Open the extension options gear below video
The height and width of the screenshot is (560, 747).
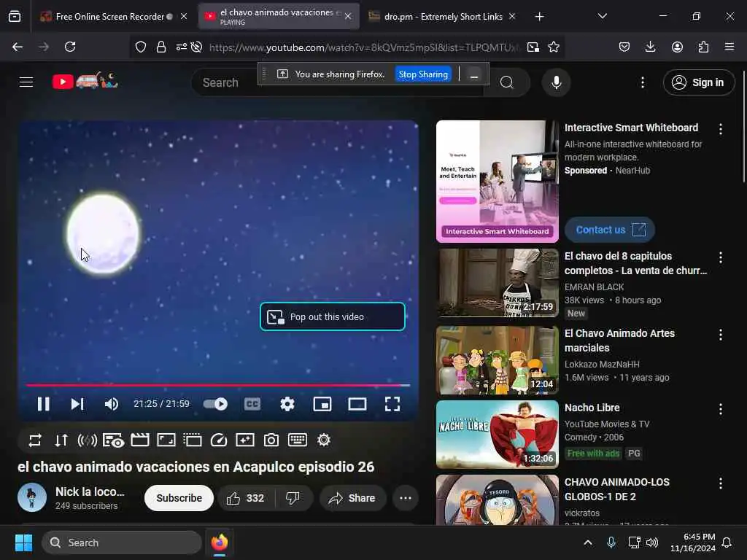[x=323, y=440]
